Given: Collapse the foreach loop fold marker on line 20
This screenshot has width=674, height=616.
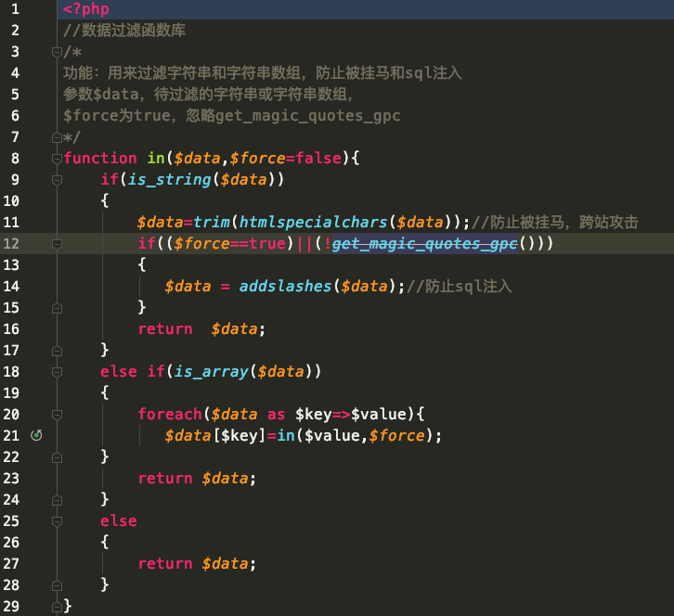Looking at the screenshot, I should (x=57, y=415).
